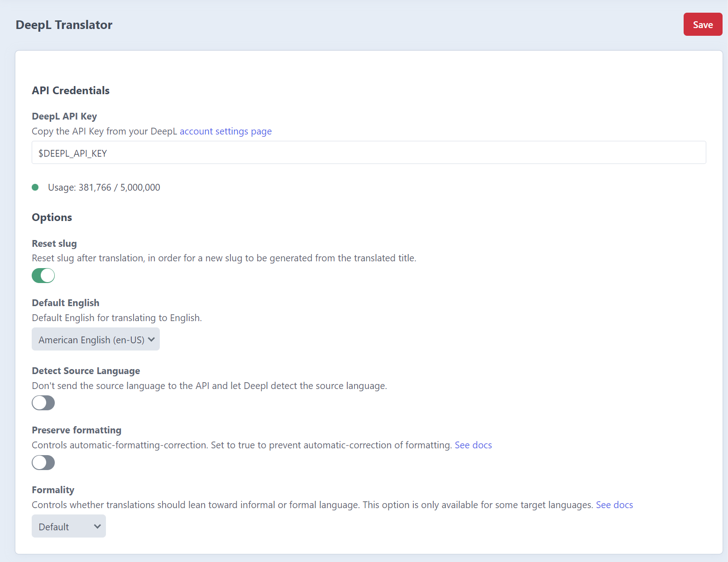The image size is (728, 562).
Task: Click the Preserve formatting label
Action: click(77, 430)
